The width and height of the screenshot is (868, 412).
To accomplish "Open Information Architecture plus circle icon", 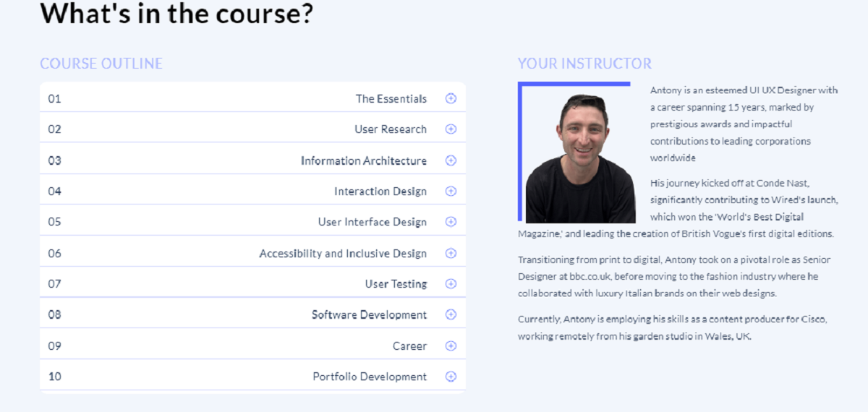I will pos(451,160).
